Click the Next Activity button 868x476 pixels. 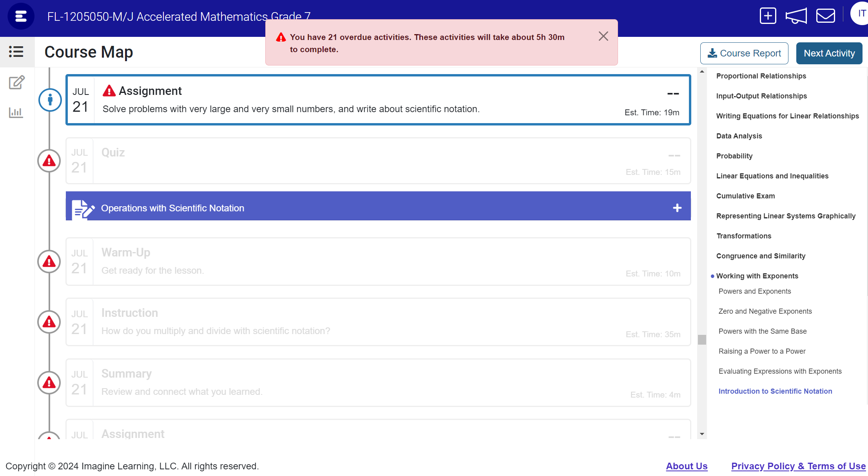coord(829,53)
